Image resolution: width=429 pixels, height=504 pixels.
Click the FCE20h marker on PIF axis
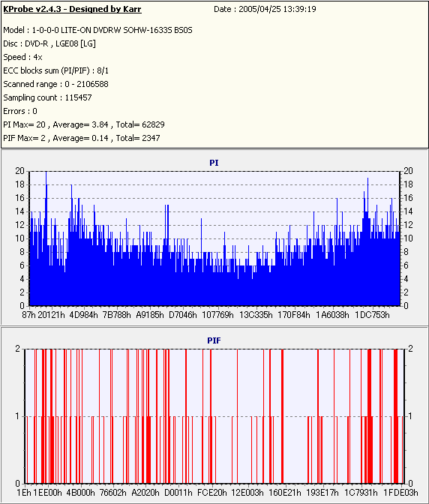pyautogui.click(x=211, y=493)
